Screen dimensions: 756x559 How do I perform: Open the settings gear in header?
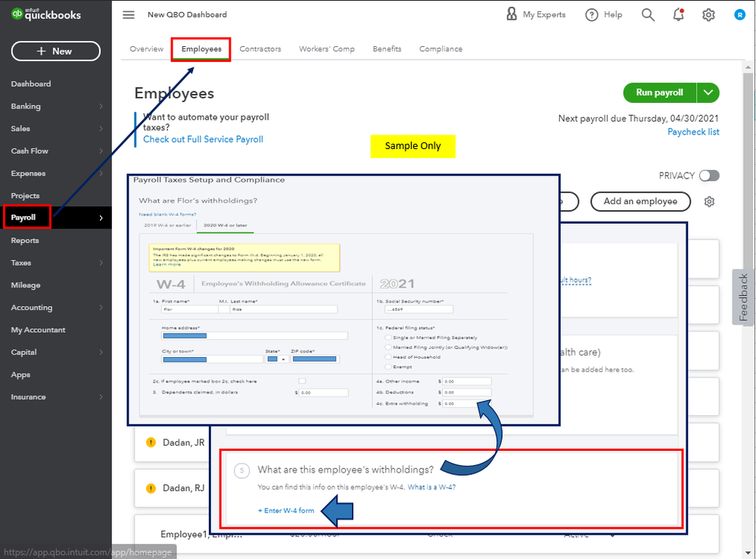point(708,15)
